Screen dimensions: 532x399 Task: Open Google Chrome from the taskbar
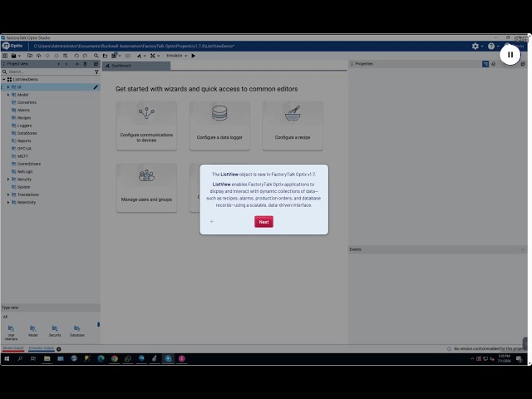point(115,358)
